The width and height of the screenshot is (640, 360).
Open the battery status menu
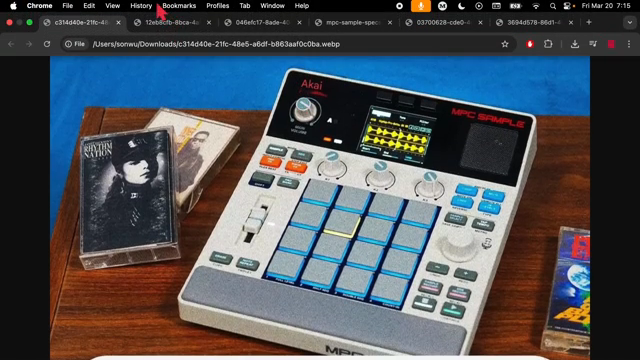(516, 6)
